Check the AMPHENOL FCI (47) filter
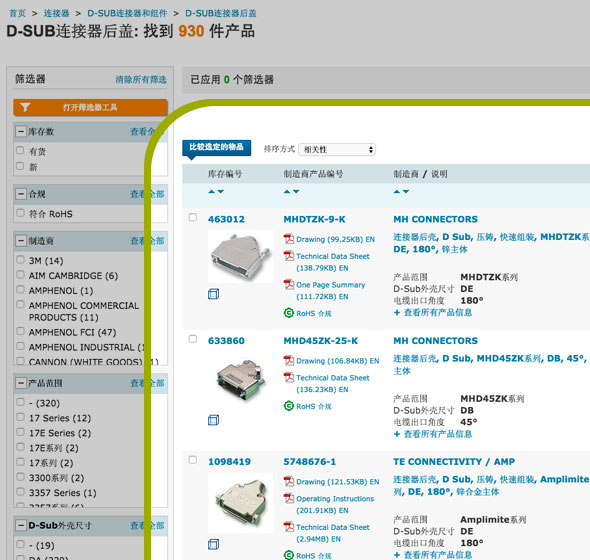 [20, 331]
